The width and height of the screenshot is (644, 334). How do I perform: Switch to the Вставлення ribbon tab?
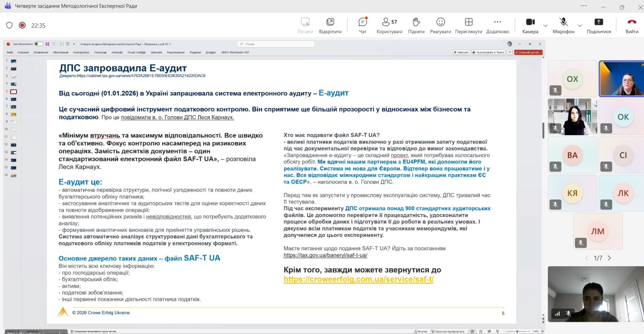(41, 52)
